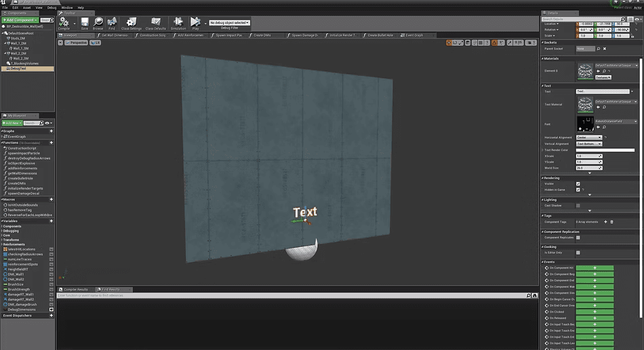
Task: Click Find icon in toolbar
Action: tap(112, 23)
